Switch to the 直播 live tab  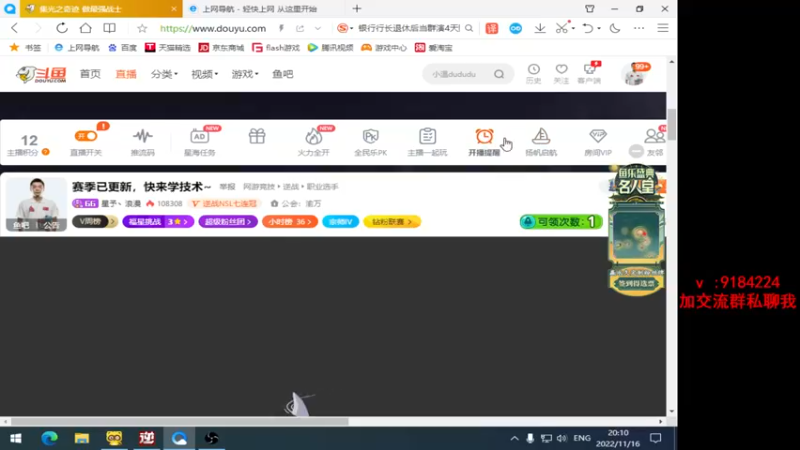(126, 74)
